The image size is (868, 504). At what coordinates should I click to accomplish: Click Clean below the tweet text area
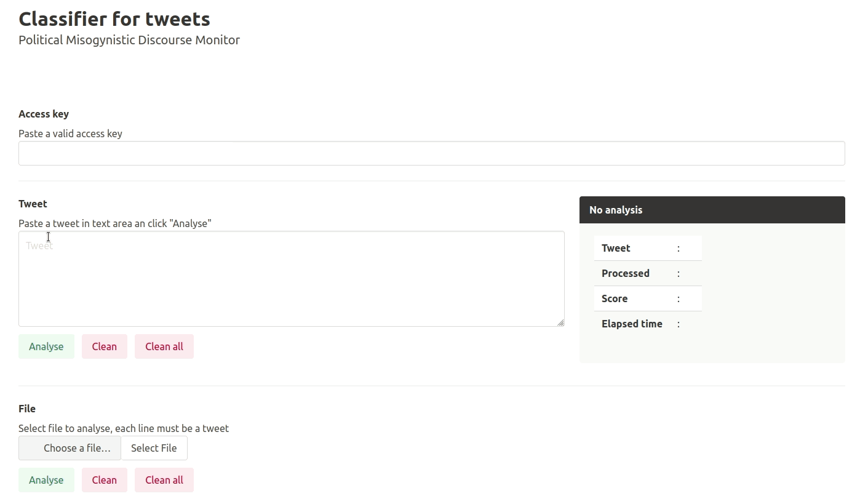pyautogui.click(x=104, y=346)
